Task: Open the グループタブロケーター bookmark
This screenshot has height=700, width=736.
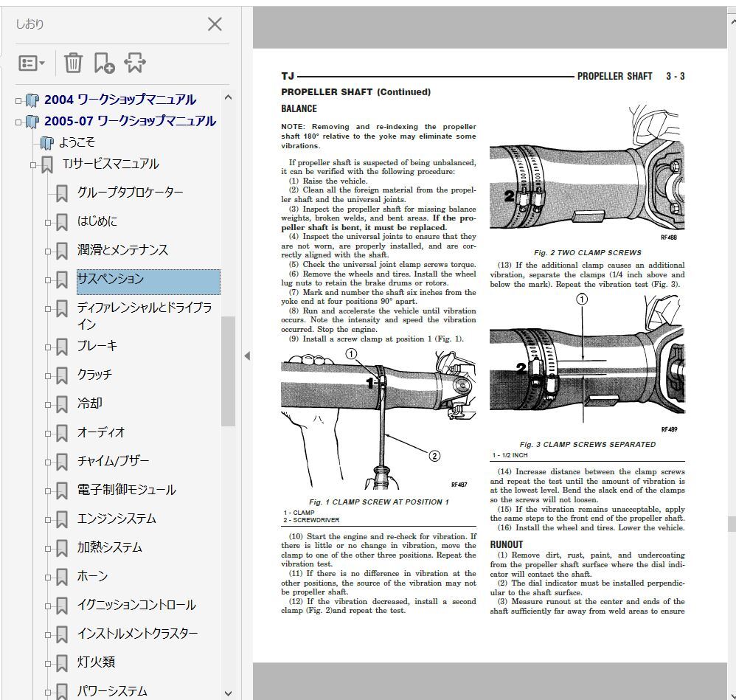Action: 130,193
